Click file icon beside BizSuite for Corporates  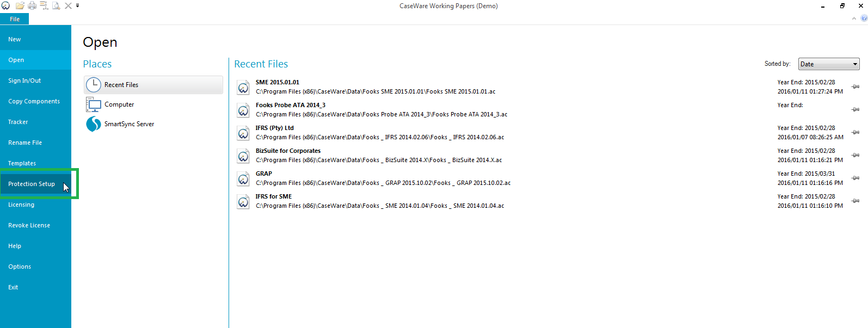243,156
